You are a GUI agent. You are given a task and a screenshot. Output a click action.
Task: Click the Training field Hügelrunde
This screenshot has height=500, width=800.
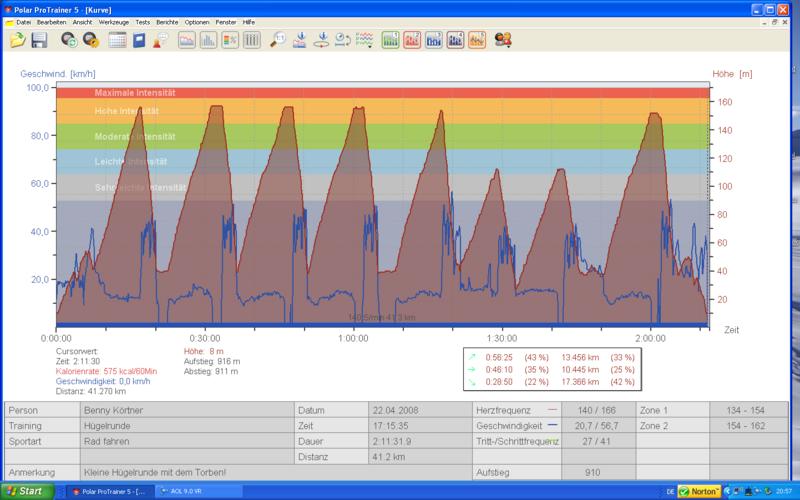pos(187,426)
